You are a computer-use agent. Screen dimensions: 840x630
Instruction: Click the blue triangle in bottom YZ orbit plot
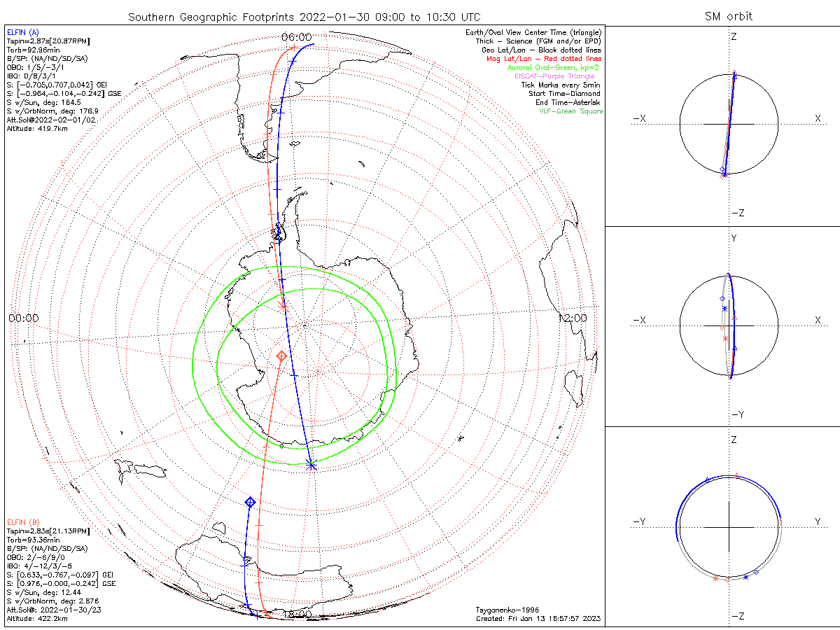pos(708,479)
